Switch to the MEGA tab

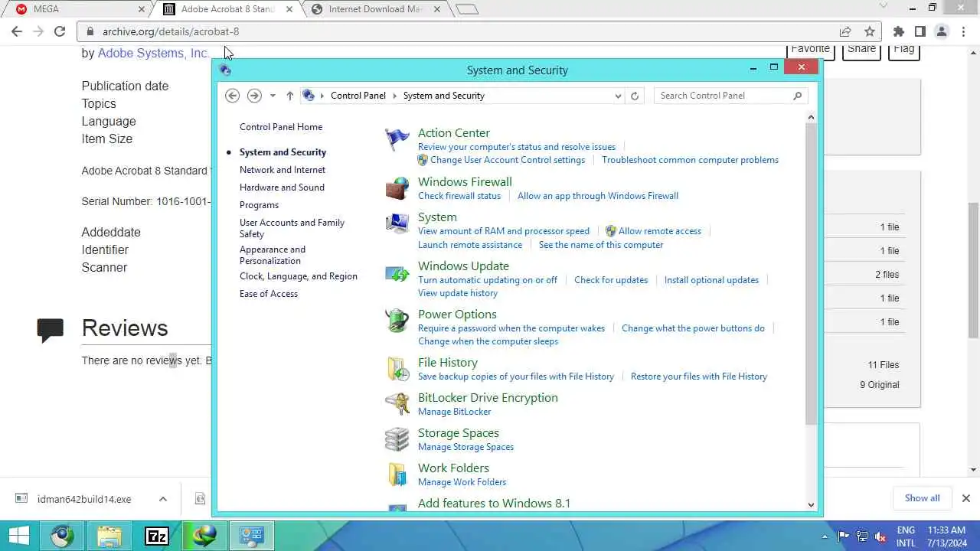[x=76, y=9]
